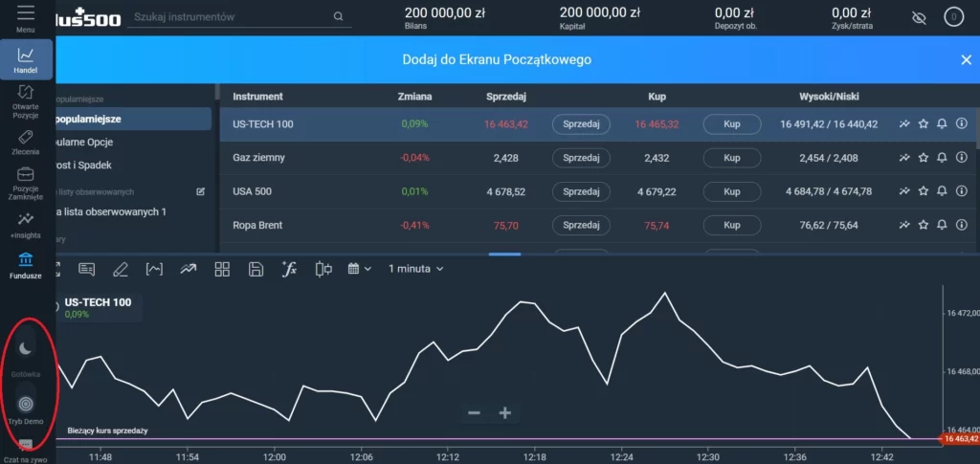Click the candlestick chart type icon

323,269
